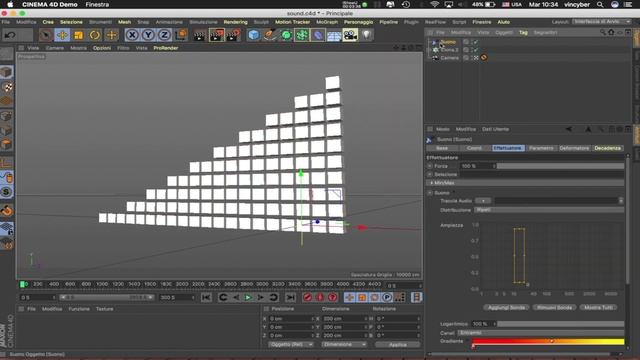Open keyframe selection help red icon

pos(333,297)
